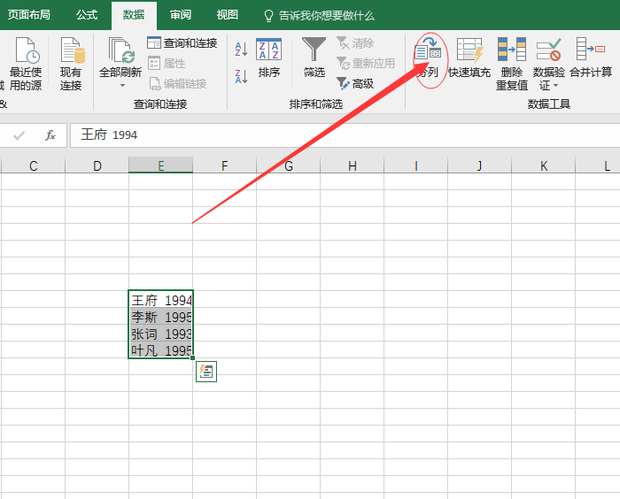Open 高级 advanced filter options

pos(355,83)
